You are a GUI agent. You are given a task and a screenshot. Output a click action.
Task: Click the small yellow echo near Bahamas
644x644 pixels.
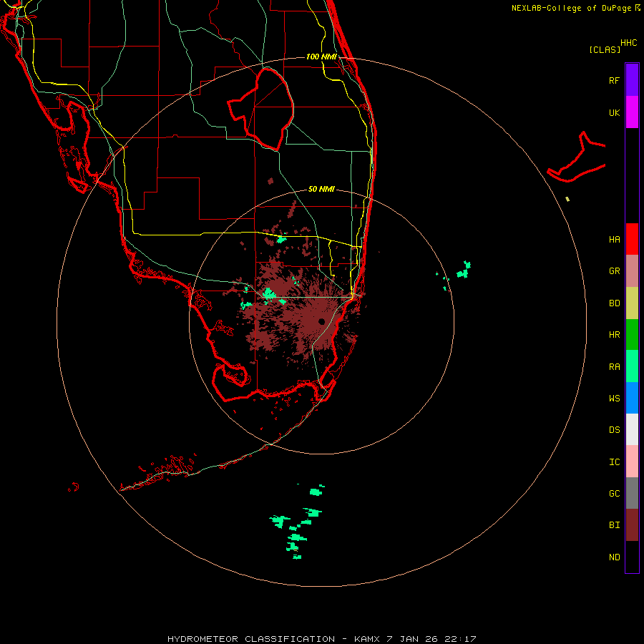567,199
